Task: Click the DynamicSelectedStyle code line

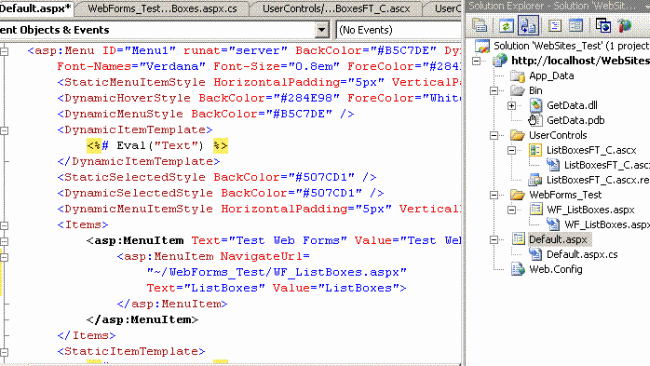Action: pos(221,193)
